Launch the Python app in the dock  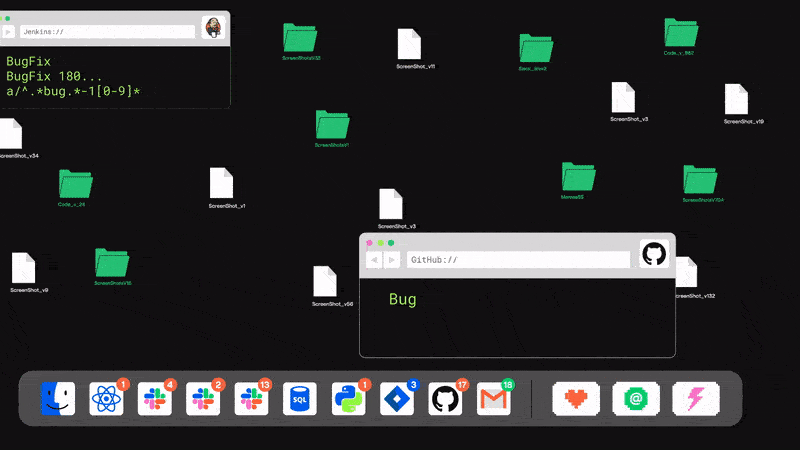pos(348,398)
